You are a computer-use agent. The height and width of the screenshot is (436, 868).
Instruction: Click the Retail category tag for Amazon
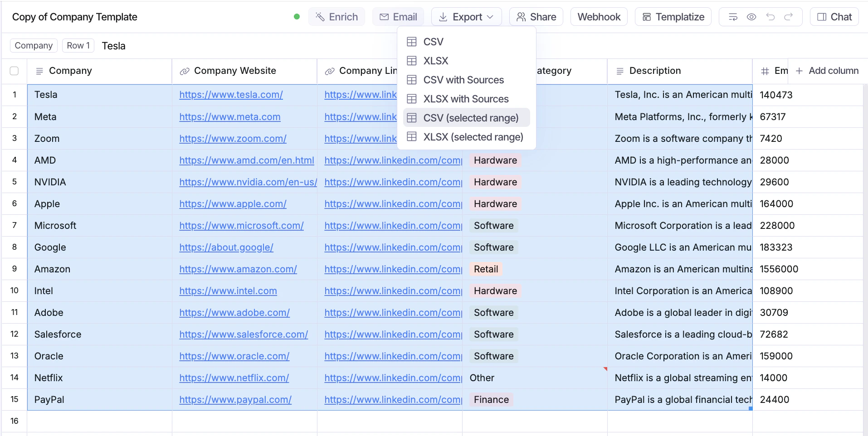(486, 269)
